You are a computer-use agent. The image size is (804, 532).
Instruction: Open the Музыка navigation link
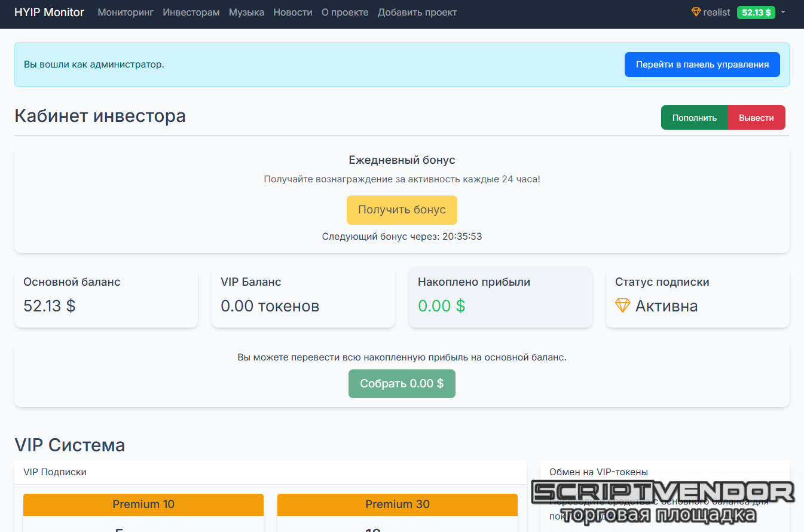click(246, 12)
